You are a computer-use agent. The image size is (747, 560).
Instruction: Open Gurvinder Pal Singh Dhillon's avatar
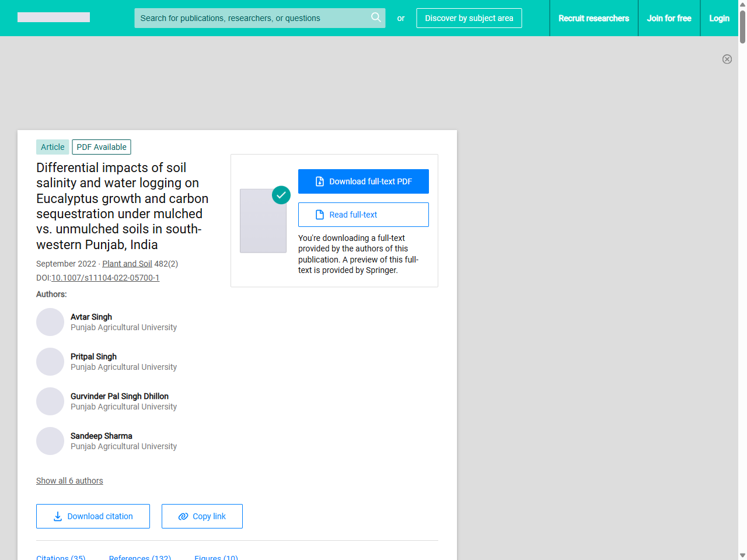click(x=50, y=401)
